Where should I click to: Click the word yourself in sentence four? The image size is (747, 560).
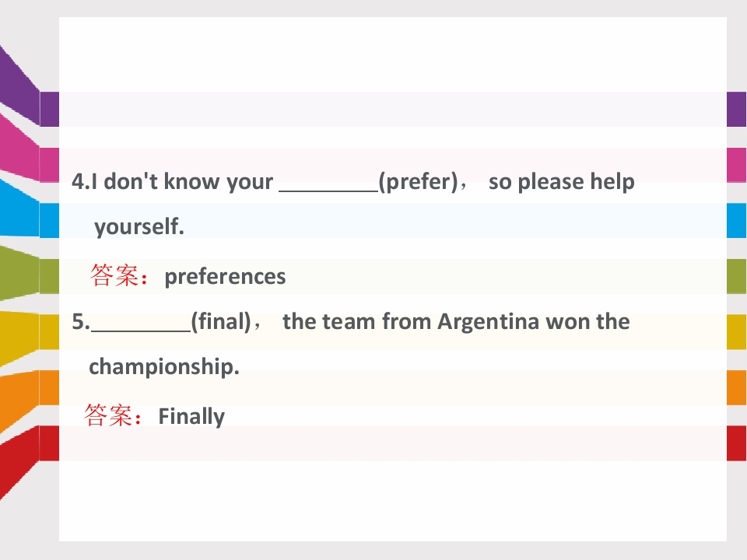[139, 226]
